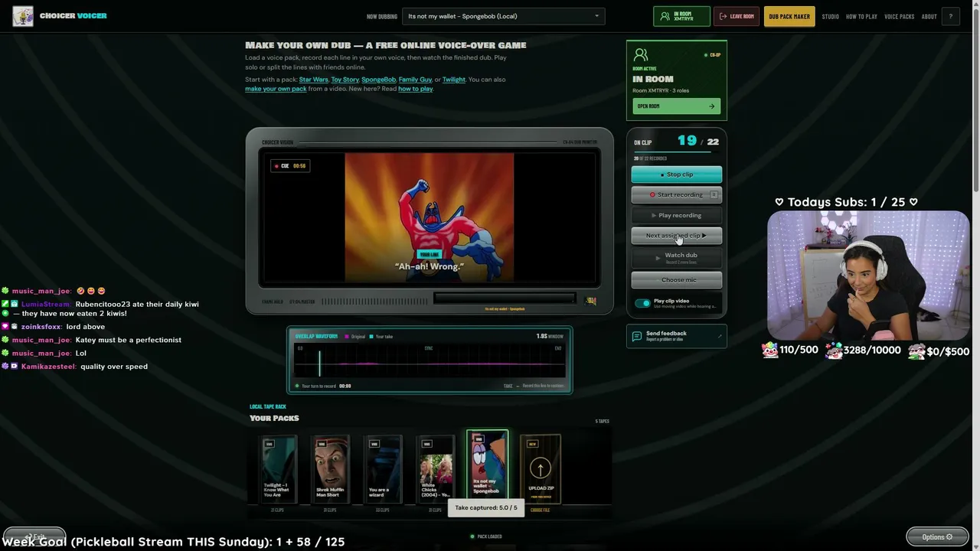Open the About page

(929, 17)
